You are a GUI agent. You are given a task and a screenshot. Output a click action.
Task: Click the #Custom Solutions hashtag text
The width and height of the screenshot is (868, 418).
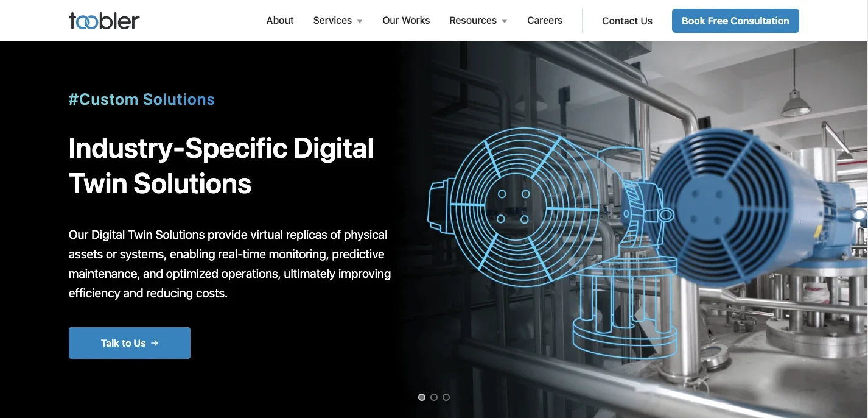click(x=142, y=99)
